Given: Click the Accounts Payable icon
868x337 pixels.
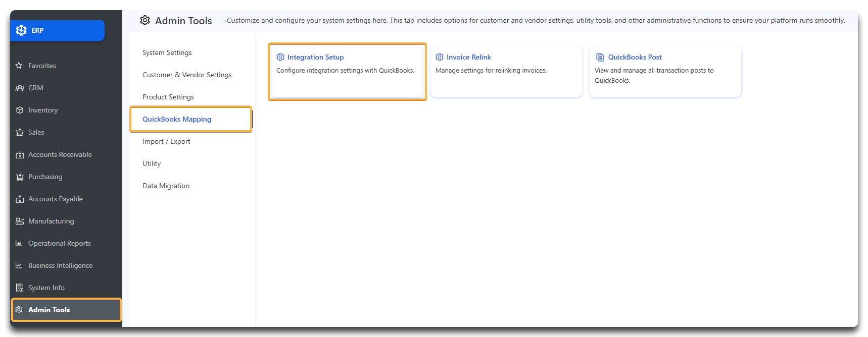Looking at the screenshot, I should (x=20, y=199).
